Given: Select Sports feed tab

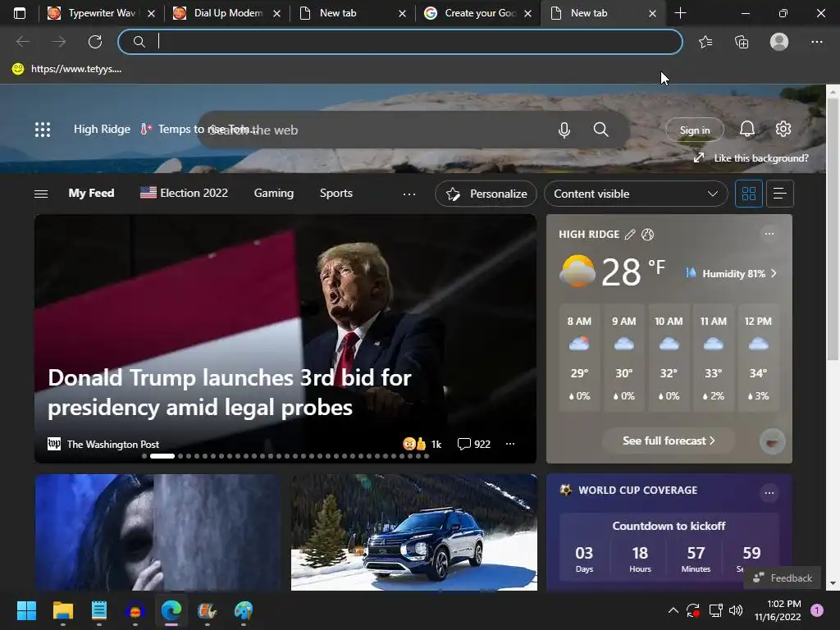Looking at the screenshot, I should pyautogui.click(x=336, y=194).
